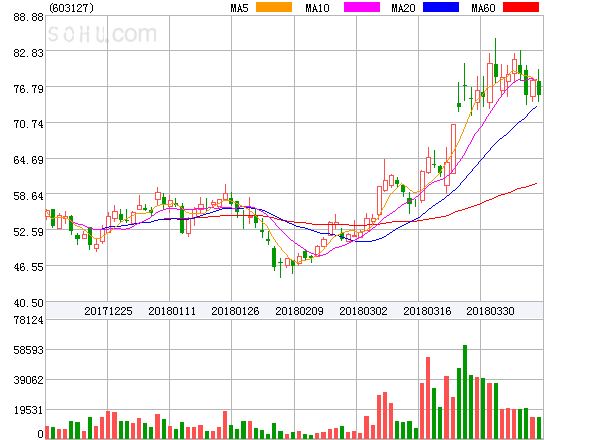Click the 20180111 date label
This screenshot has height=440, width=600.
click(172, 311)
